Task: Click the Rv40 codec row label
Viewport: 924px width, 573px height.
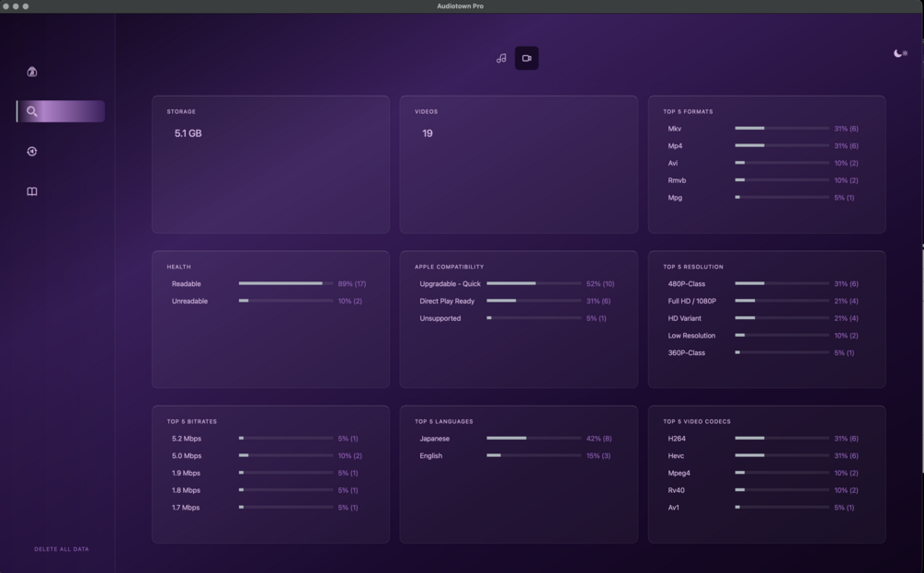Action: pyautogui.click(x=676, y=490)
